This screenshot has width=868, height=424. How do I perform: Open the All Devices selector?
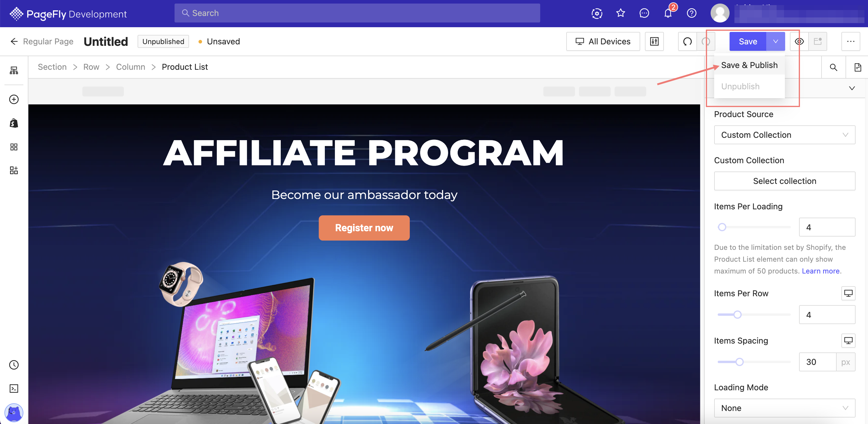603,41
